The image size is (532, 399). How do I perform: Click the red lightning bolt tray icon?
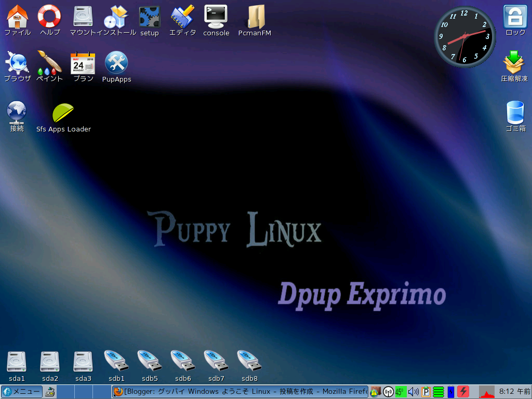(x=463, y=392)
